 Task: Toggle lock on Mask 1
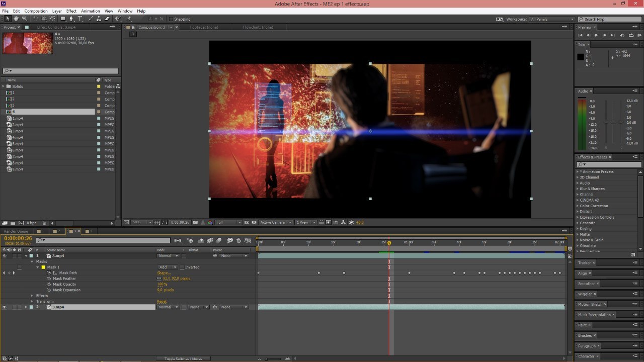click(x=20, y=267)
